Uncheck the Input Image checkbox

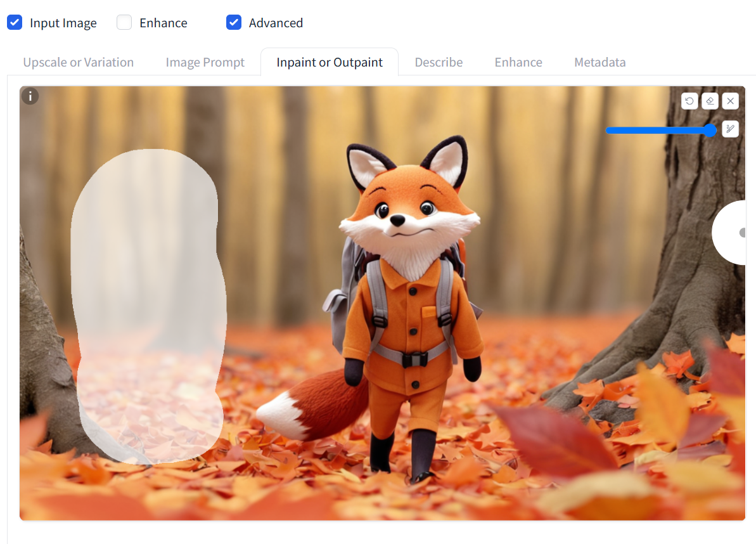click(15, 23)
